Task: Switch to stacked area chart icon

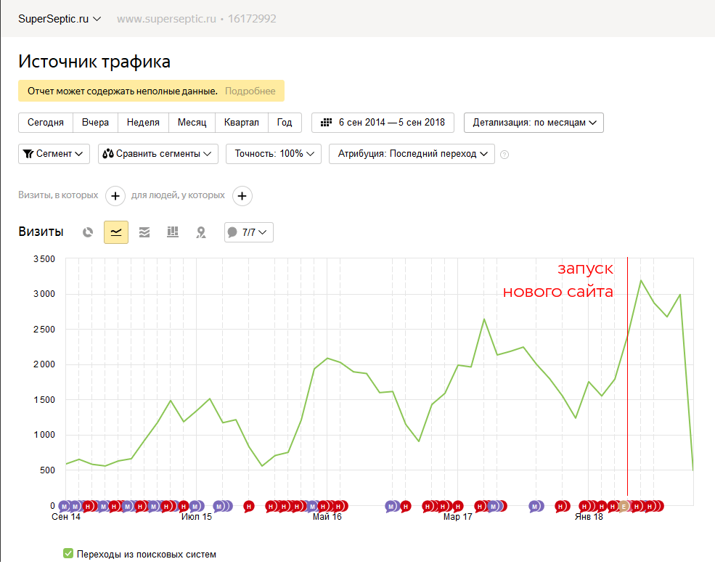Action: [x=144, y=232]
